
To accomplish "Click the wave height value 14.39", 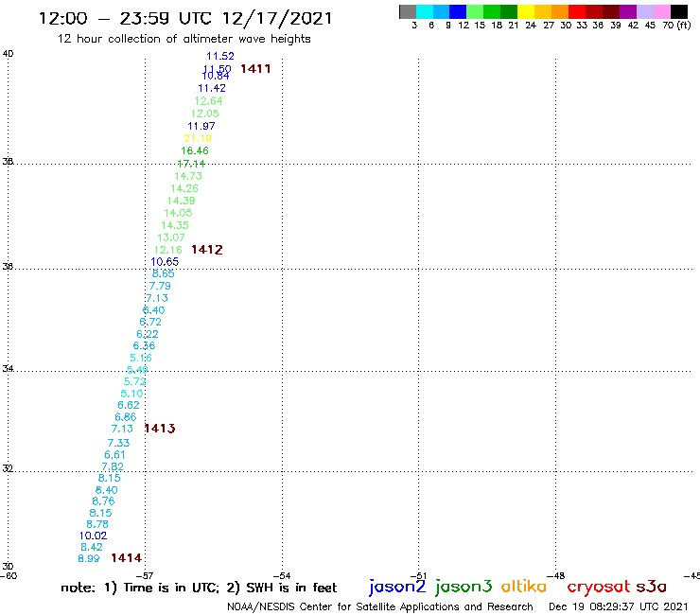I will point(182,201).
